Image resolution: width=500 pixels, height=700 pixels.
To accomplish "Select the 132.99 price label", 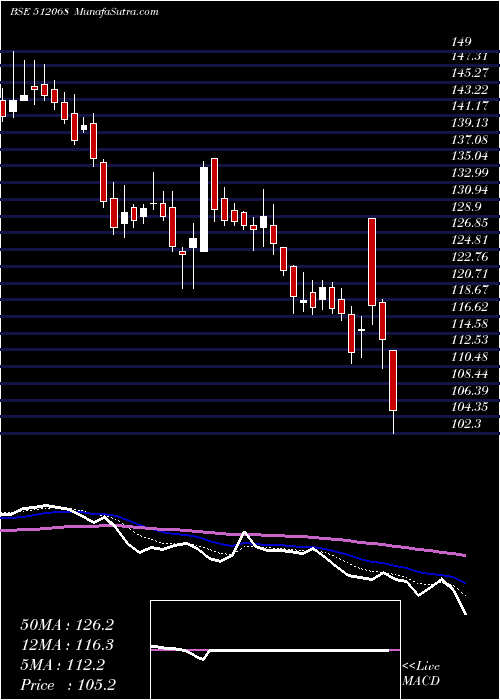I will 470,173.
